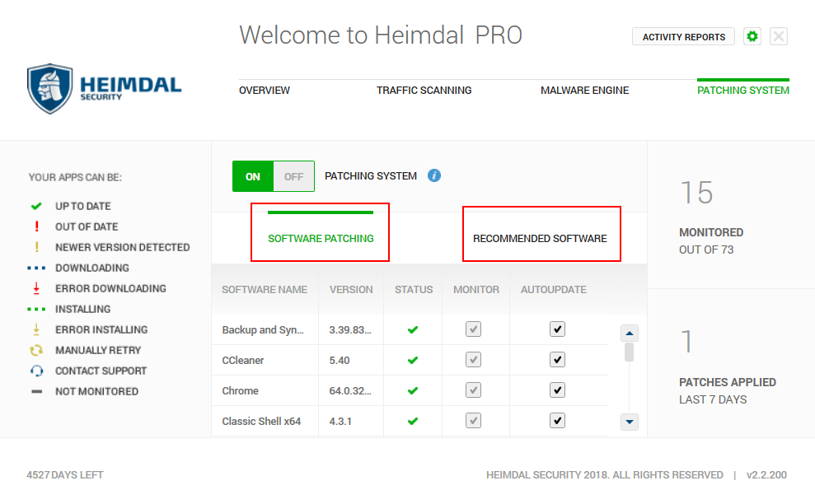This screenshot has height=504, width=815.
Task: Turn patching system OFF
Action: tap(293, 176)
